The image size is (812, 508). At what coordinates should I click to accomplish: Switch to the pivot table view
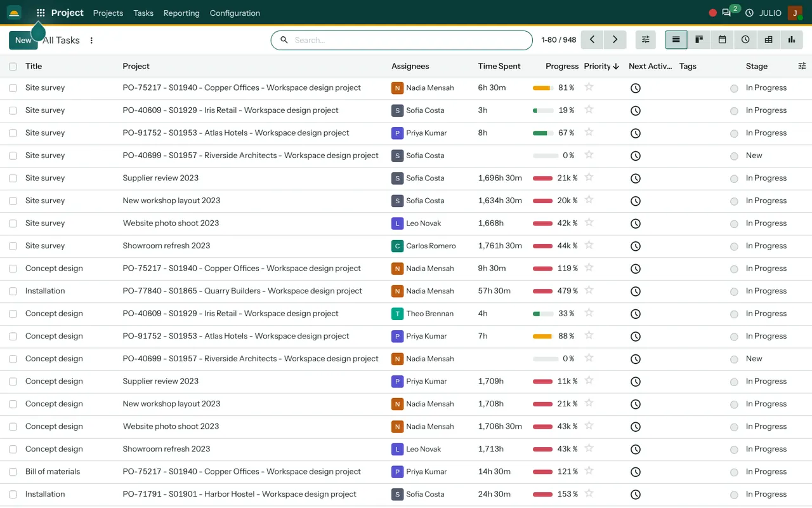point(768,39)
